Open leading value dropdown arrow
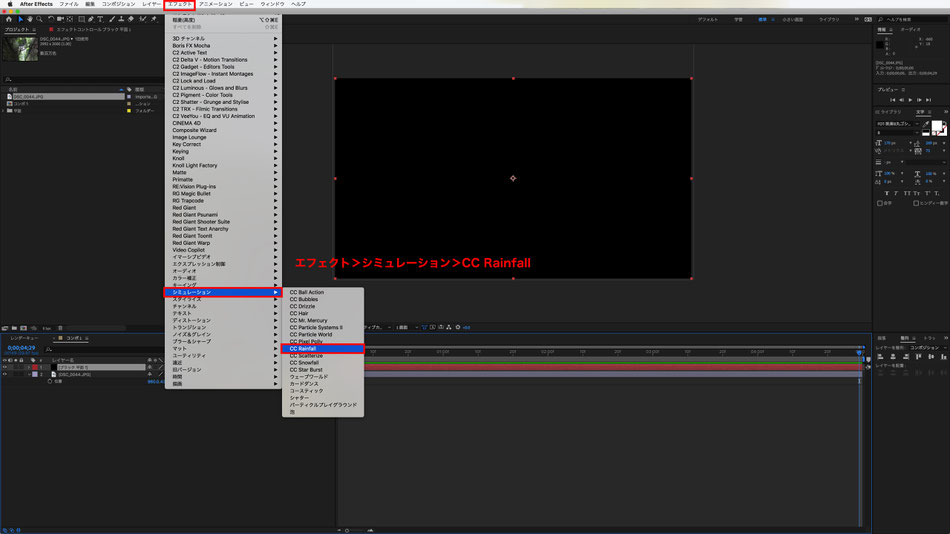This screenshot has height=534, width=950. coord(944,143)
